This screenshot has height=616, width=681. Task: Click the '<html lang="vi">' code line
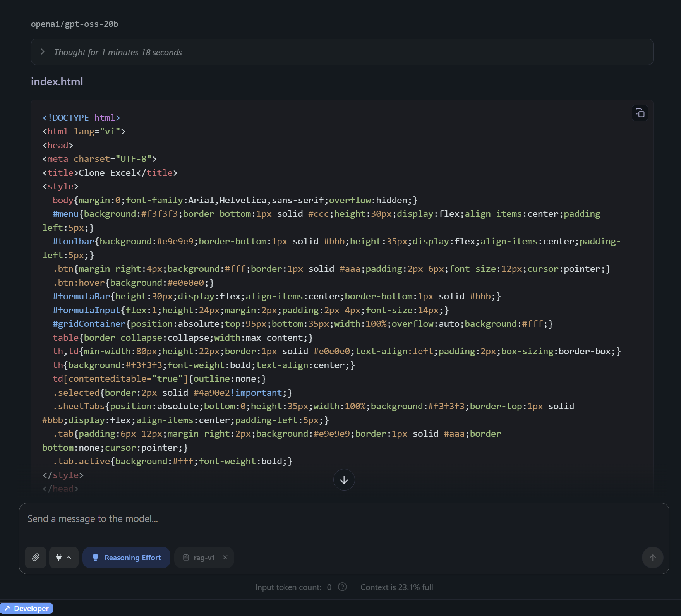click(84, 132)
